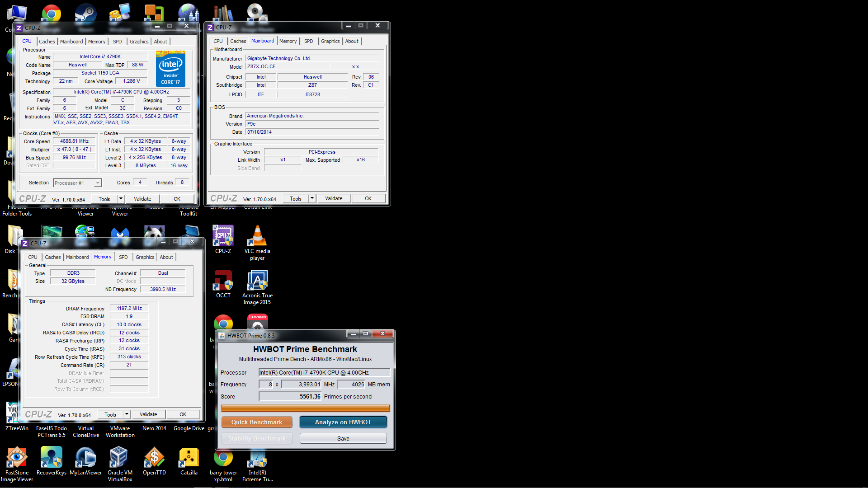This screenshot has height=488, width=868.
Task: Switch Memory CPU-Z window to CPU tab
Action: tap(33, 257)
